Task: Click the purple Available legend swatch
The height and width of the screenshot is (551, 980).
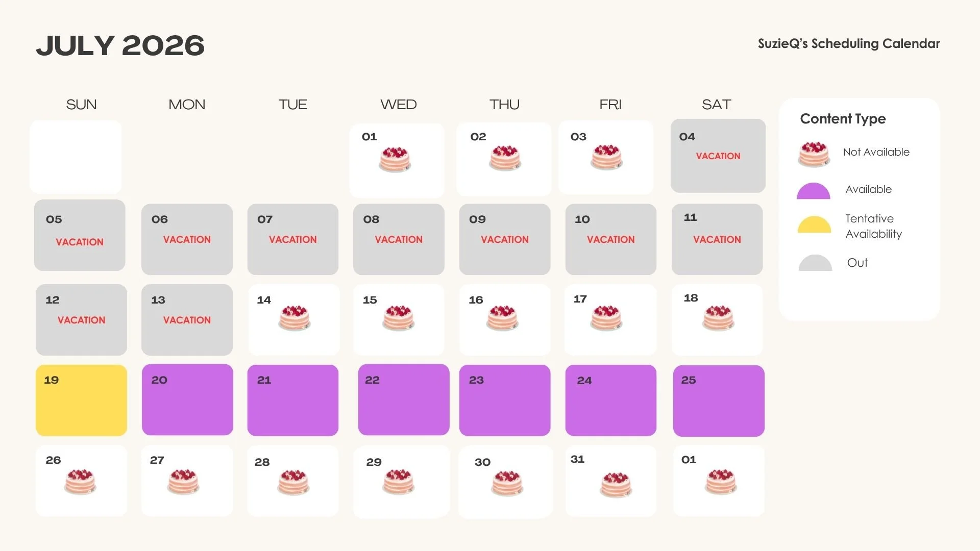Action: tap(814, 191)
